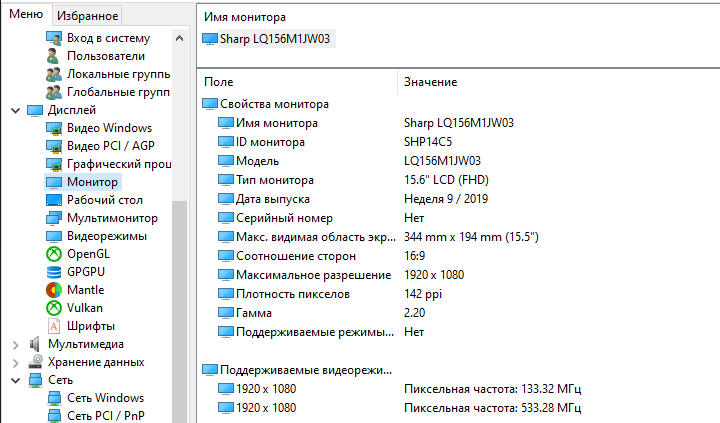Click the 16:9 value
Screen dimensions: 720x423
[414, 256]
